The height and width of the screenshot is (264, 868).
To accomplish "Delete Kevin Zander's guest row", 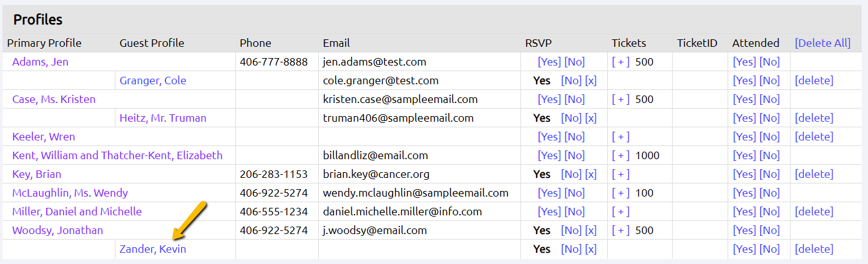I will click(814, 249).
